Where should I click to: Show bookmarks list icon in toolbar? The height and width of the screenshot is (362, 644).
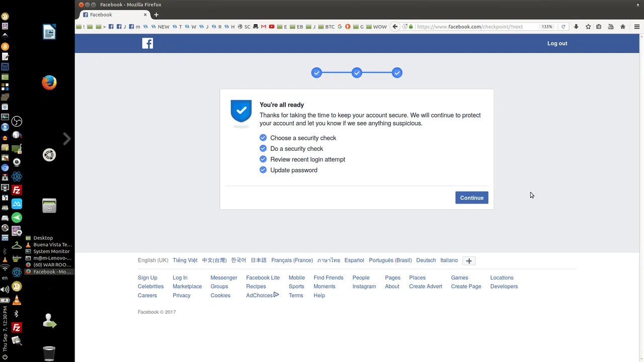coord(599,27)
